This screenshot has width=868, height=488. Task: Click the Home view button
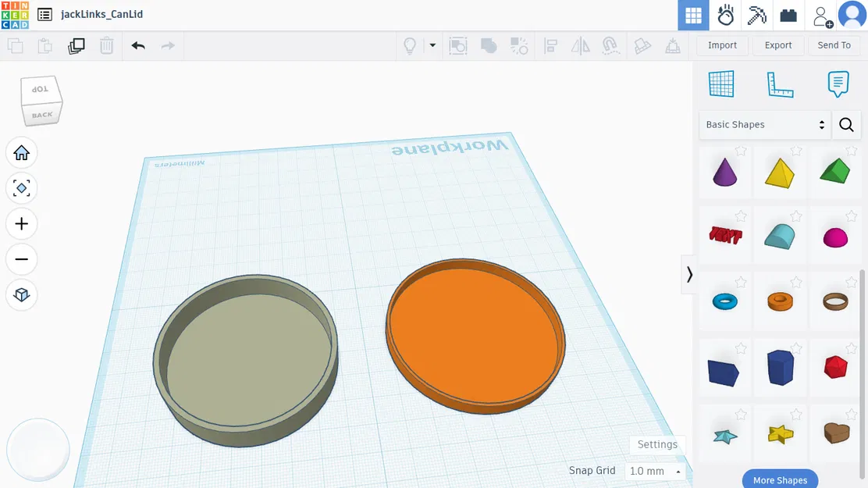point(22,152)
